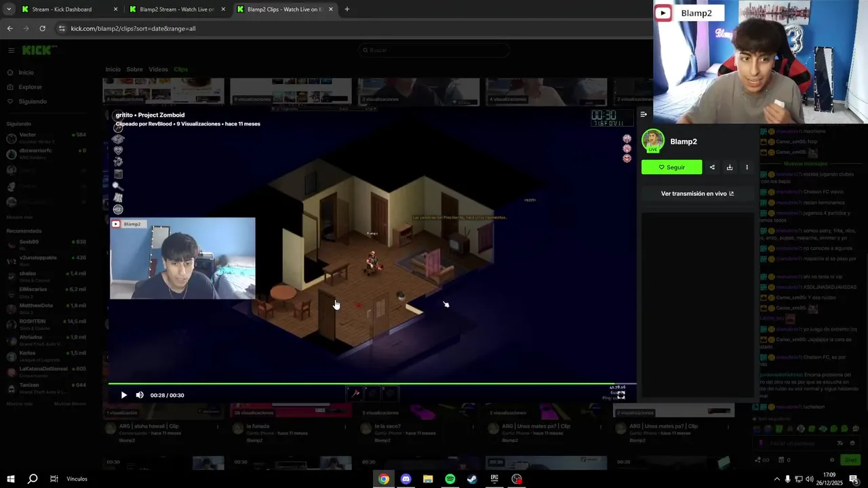Screen dimensions: 868x488
Task: Open Google Chrome from taskbar
Action: 384,479
